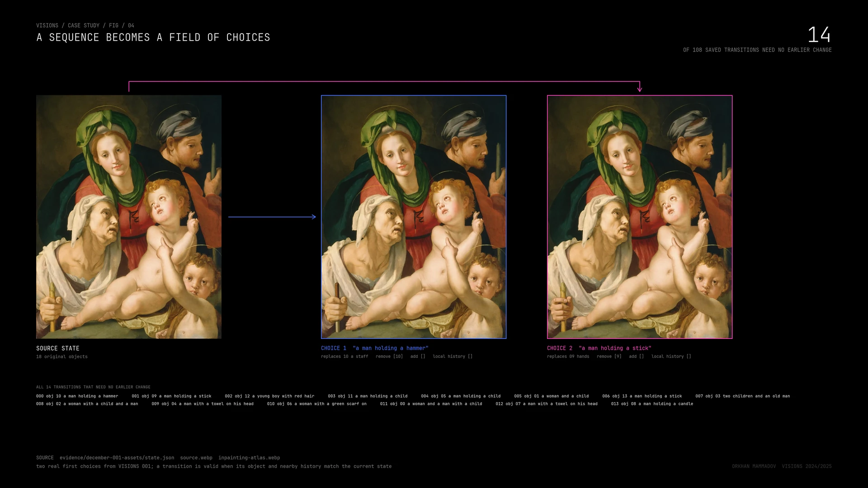Click the large number '14'
Screen dimensions: 868x488
pyautogui.click(x=819, y=35)
